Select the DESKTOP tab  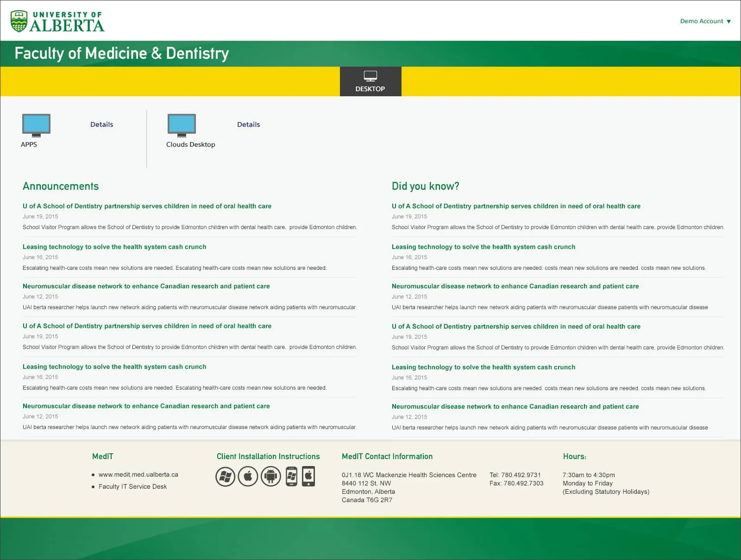(370, 81)
